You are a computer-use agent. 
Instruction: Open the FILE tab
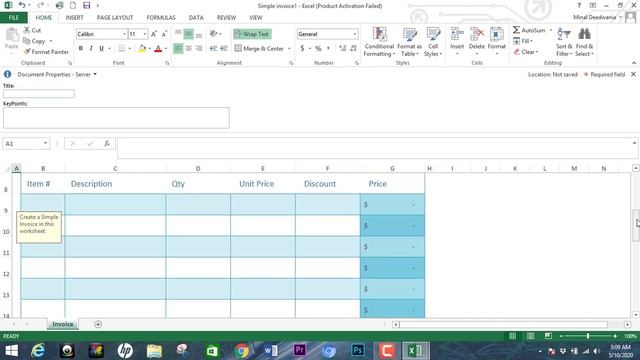click(13, 18)
